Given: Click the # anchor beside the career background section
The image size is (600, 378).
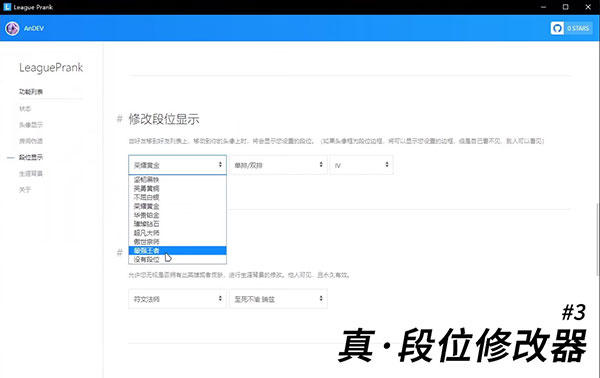Looking at the screenshot, I should click(x=119, y=253).
